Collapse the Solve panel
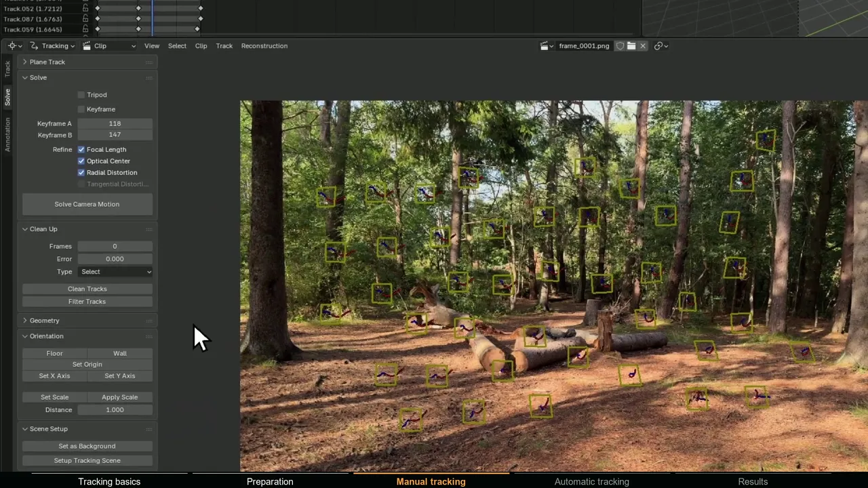 point(25,78)
